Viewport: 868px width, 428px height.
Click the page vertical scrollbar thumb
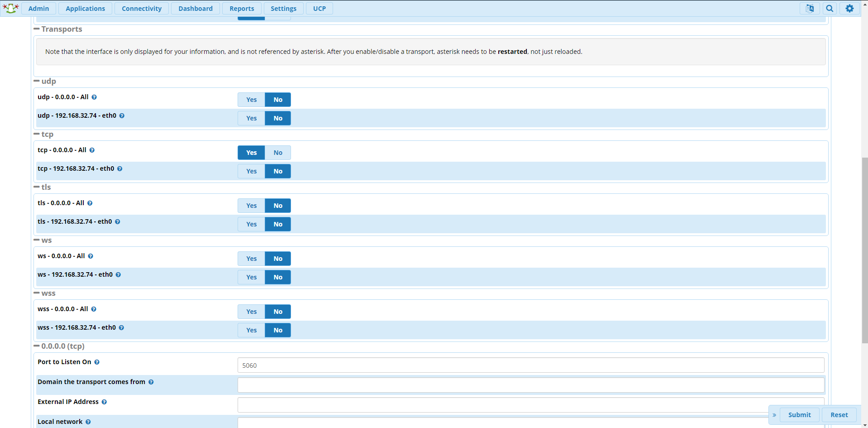pos(864,250)
